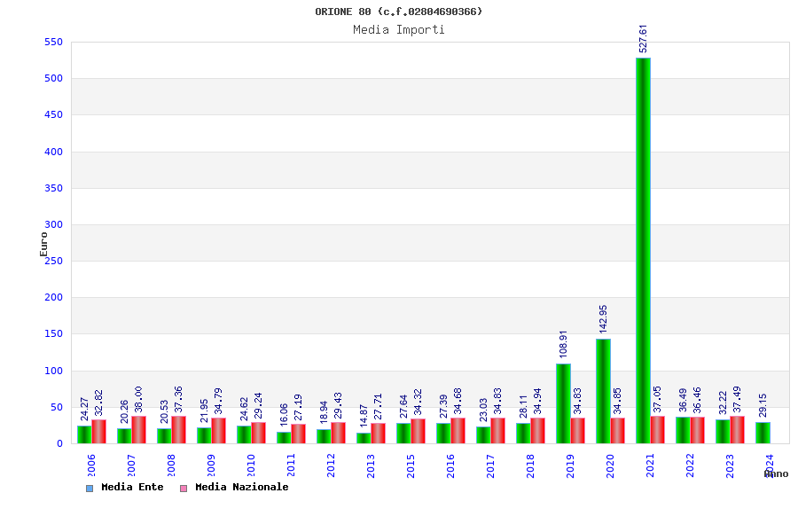Screen dimensions: 798x532
Task: Click the 2022 year axis label
Action: [690, 465]
